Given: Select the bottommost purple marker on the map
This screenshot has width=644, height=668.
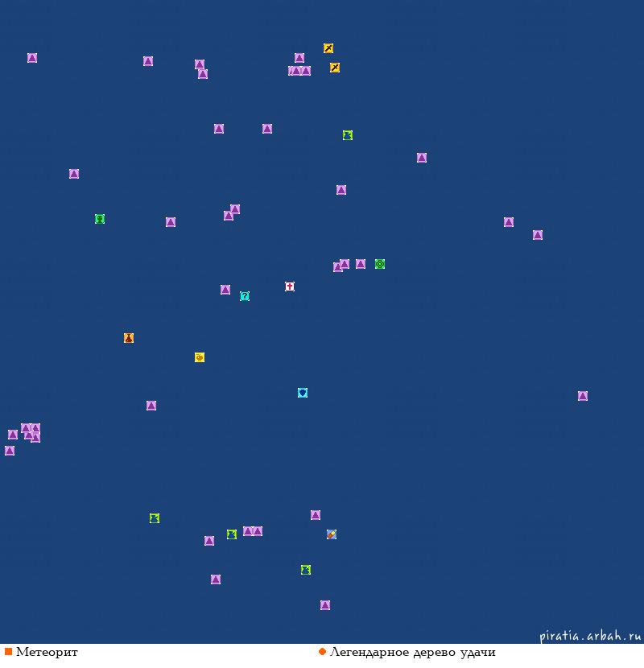Looking at the screenshot, I should pos(325,605).
